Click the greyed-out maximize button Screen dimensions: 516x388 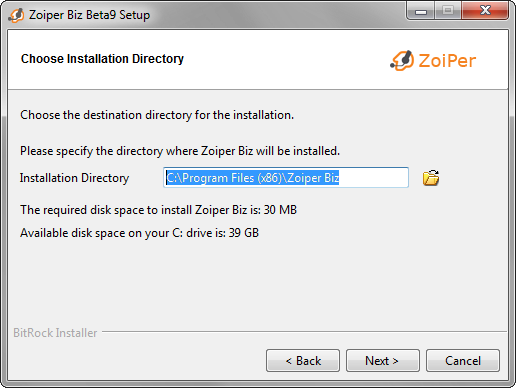click(x=448, y=10)
